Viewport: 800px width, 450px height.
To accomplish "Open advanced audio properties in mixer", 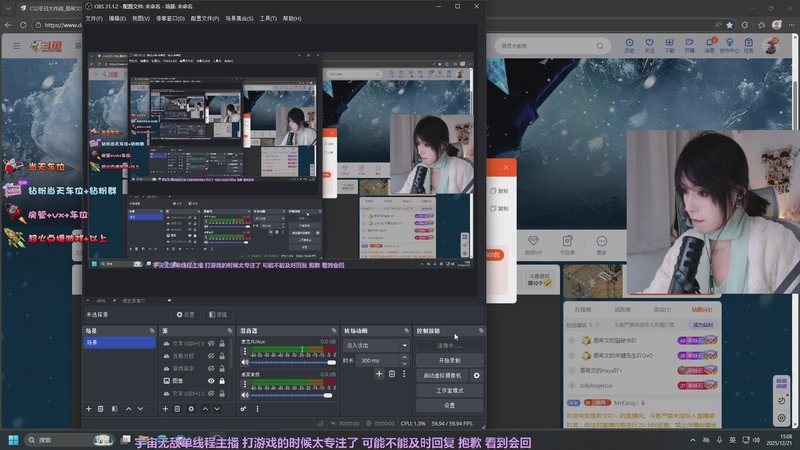I will (243, 409).
